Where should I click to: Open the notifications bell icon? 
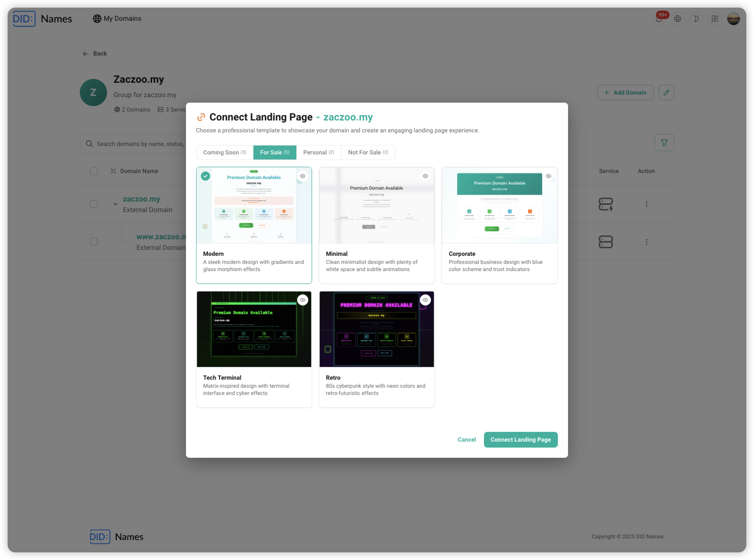pos(659,19)
